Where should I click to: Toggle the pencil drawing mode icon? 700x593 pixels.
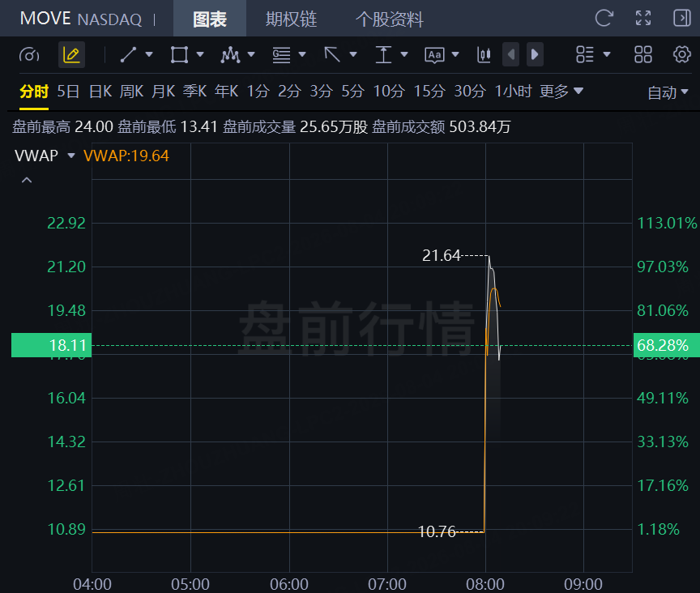pyautogui.click(x=71, y=54)
